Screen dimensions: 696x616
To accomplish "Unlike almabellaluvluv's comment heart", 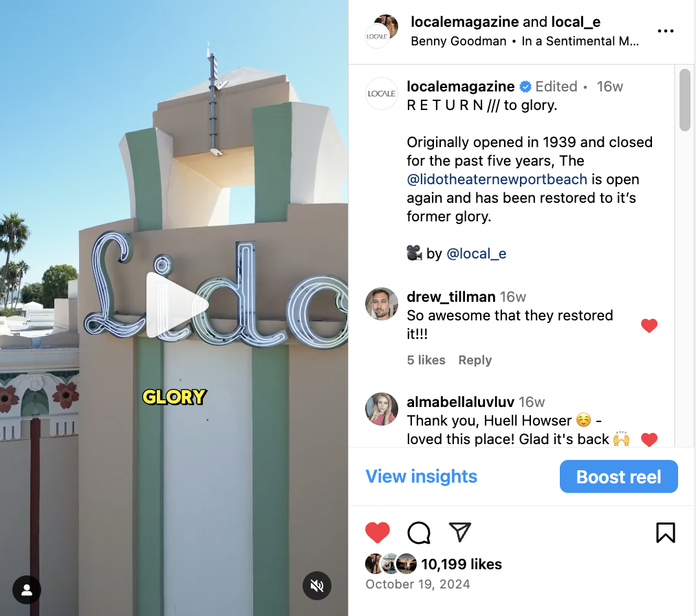I will [x=649, y=440].
